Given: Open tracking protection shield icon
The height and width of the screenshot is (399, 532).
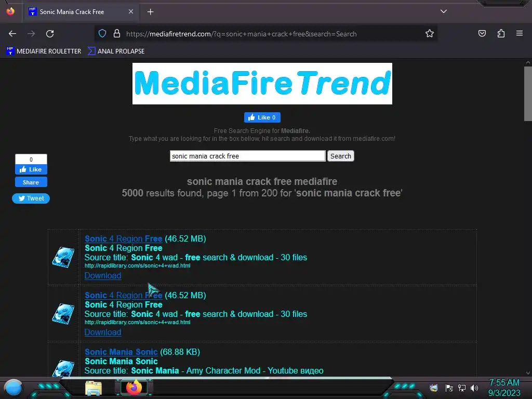Looking at the screenshot, I should pyautogui.click(x=102, y=34).
